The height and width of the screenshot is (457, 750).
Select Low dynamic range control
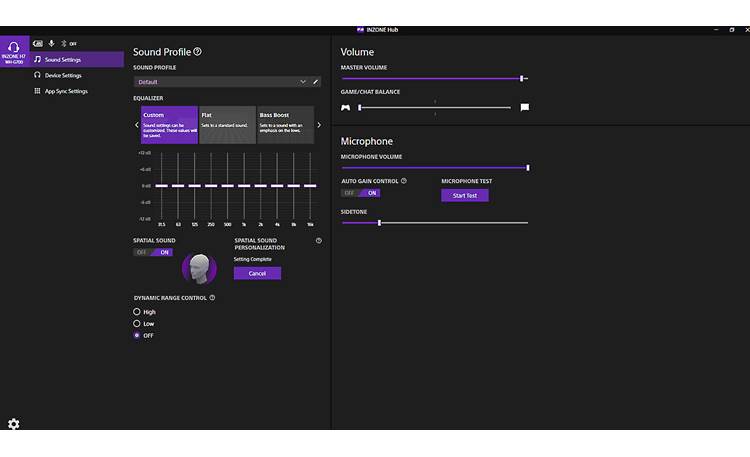tap(137, 323)
